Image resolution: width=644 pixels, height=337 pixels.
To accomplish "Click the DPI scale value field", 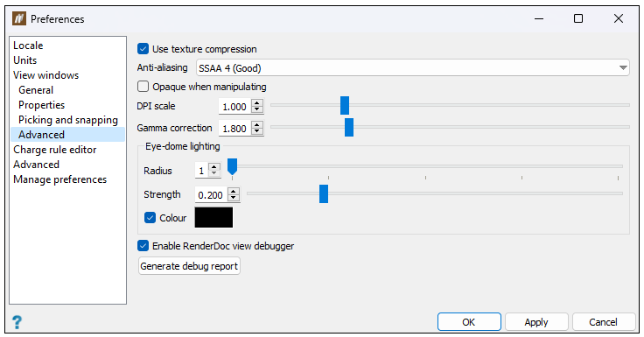I will (235, 107).
